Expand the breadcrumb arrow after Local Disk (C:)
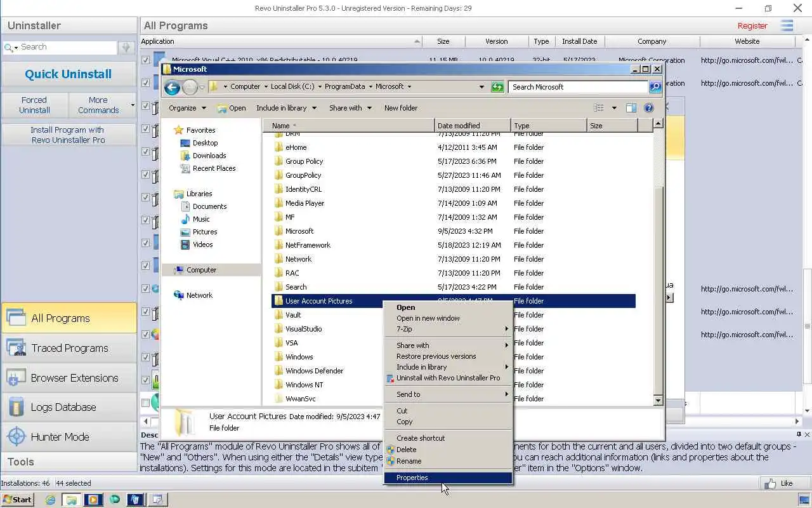This screenshot has height=508, width=812. [319, 87]
